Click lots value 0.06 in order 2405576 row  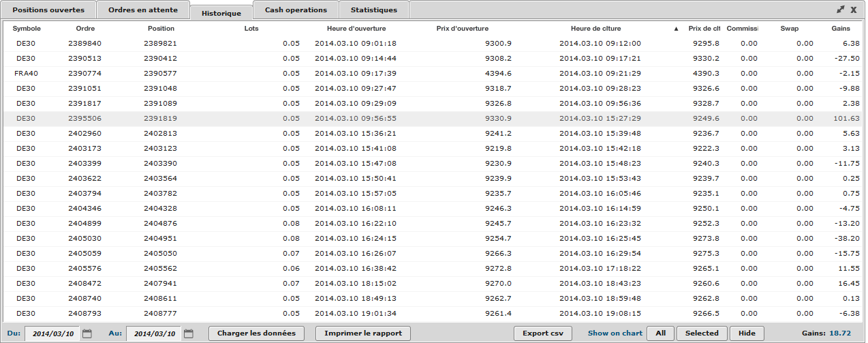pos(292,269)
